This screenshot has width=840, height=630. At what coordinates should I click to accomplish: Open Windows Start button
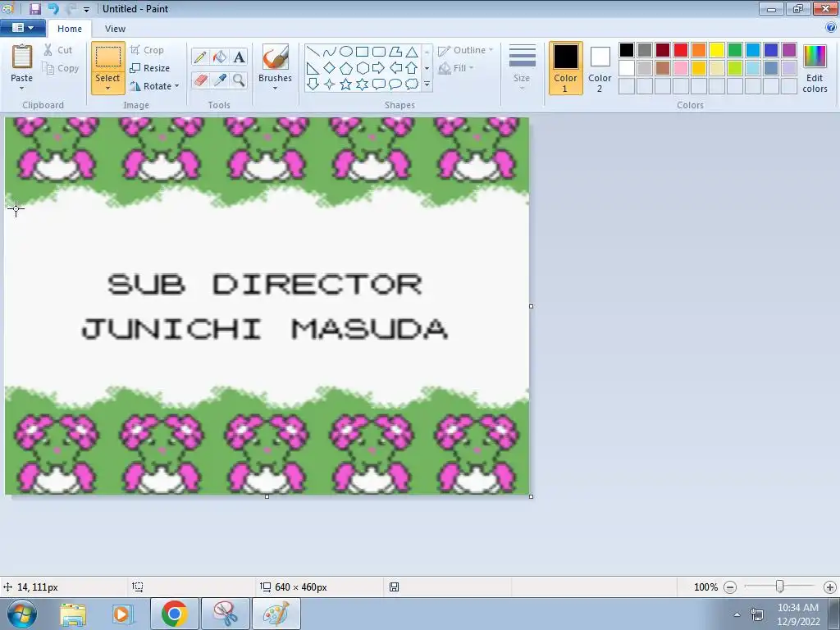21,614
